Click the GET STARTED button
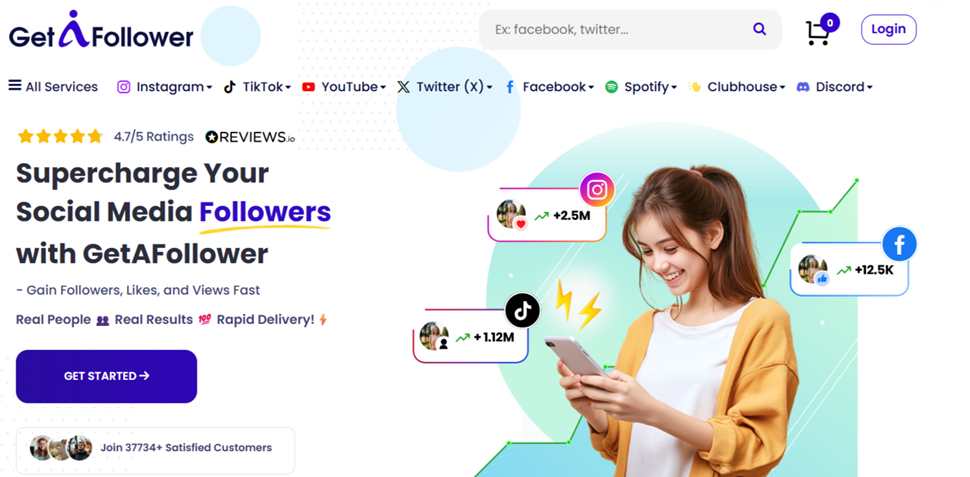This screenshot has height=477, width=970. coord(106,376)
